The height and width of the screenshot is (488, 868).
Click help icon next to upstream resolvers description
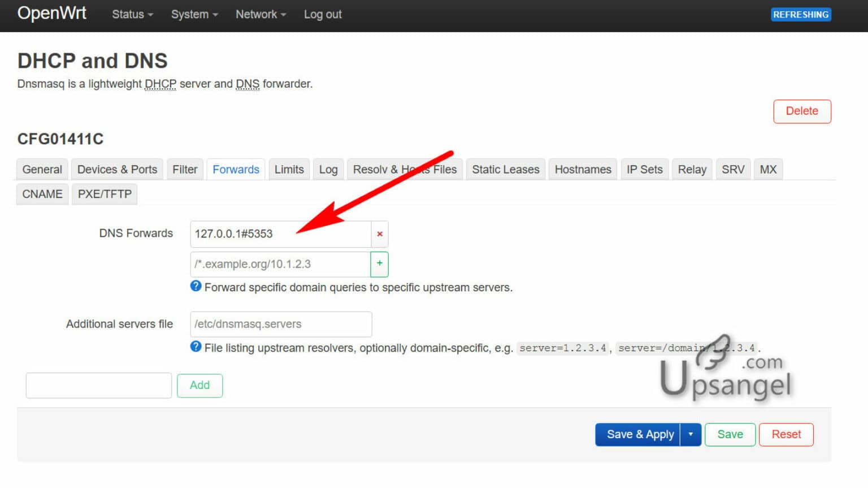point(195,347)
